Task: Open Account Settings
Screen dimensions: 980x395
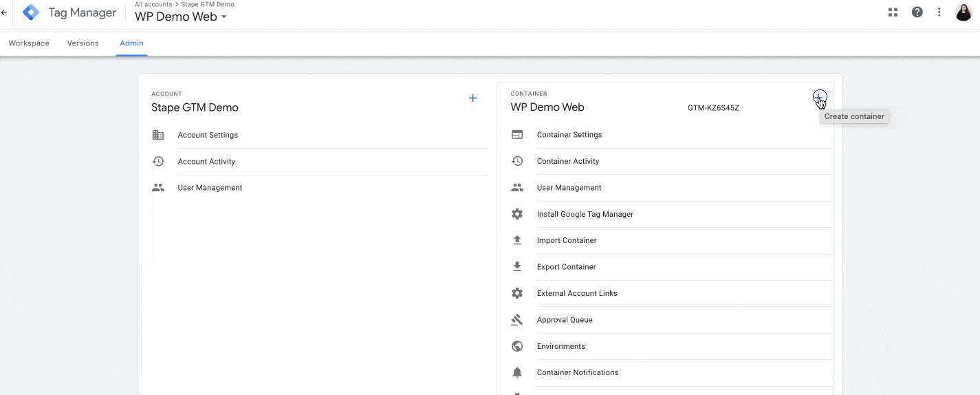Action: 208,136
